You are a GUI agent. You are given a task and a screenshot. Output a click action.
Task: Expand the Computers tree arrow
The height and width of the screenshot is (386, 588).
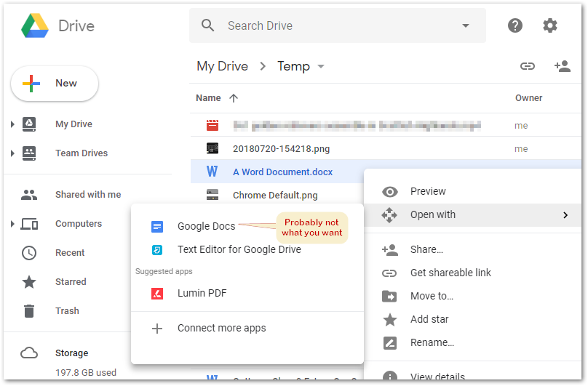tap(12, 224)
